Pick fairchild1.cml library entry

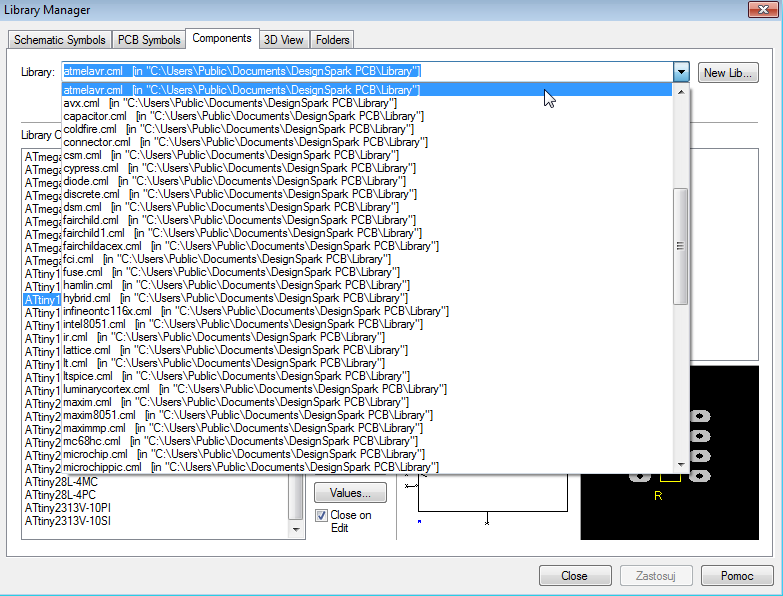pyautogui.click(x=367, y=233)
